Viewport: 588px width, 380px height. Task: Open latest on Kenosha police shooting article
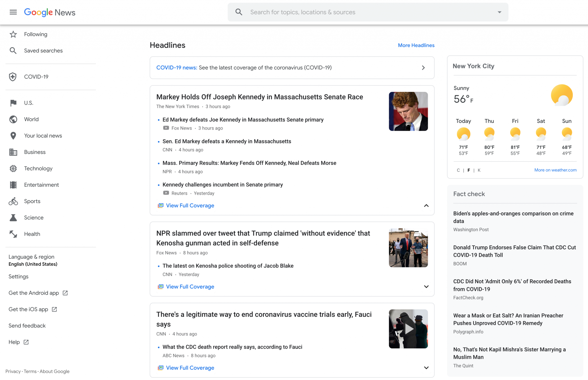(228, 265)
